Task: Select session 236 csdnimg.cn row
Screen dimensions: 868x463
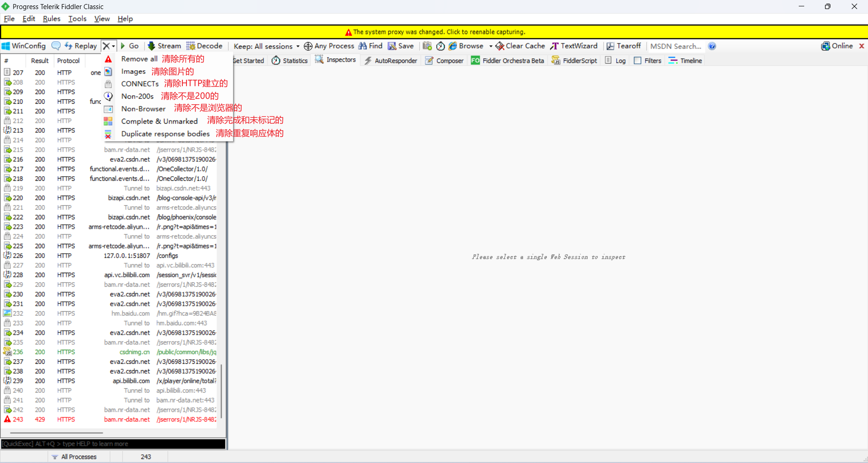Action: click(110, 352)
